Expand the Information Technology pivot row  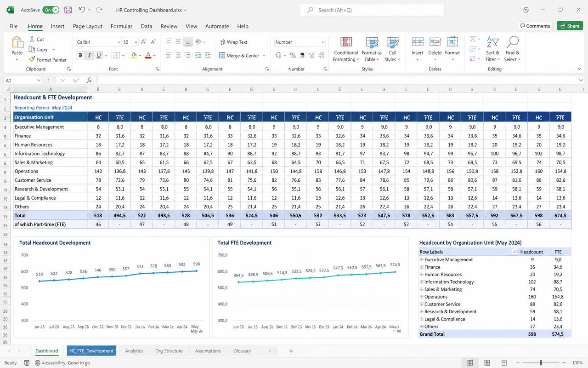(x=422, y=282)
